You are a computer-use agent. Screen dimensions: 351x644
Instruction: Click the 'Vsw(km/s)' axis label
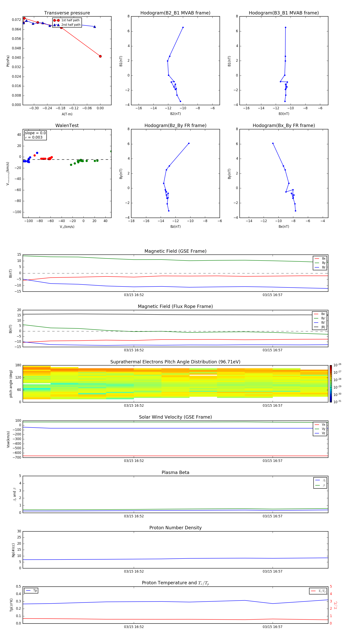click(8, 439)
